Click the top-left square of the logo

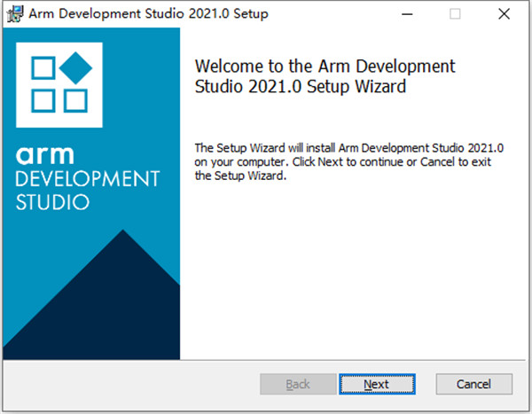[x=44, y=66]
